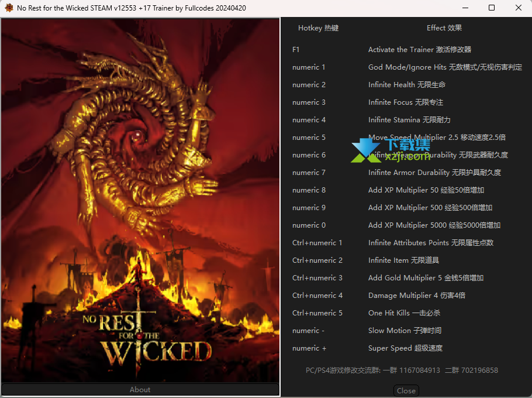Select 'Add XP Multiplier 500' effect
Image resolution: width=532 pixels, height=398 pixels.
coord(430,208)
